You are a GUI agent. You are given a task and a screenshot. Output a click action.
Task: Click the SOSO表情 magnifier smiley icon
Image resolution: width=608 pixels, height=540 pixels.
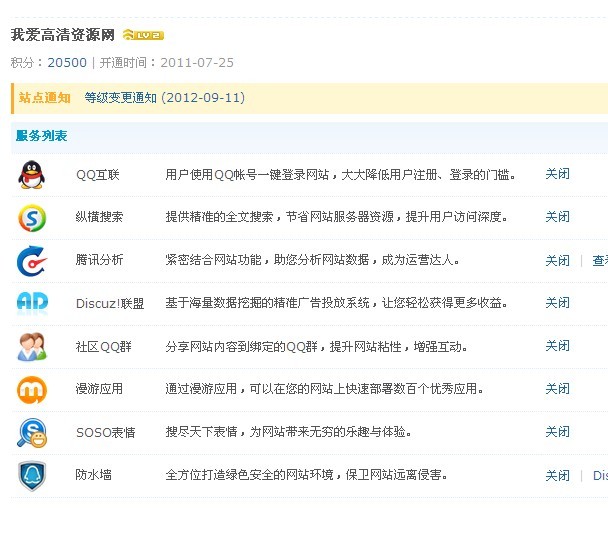click(32, 433)
